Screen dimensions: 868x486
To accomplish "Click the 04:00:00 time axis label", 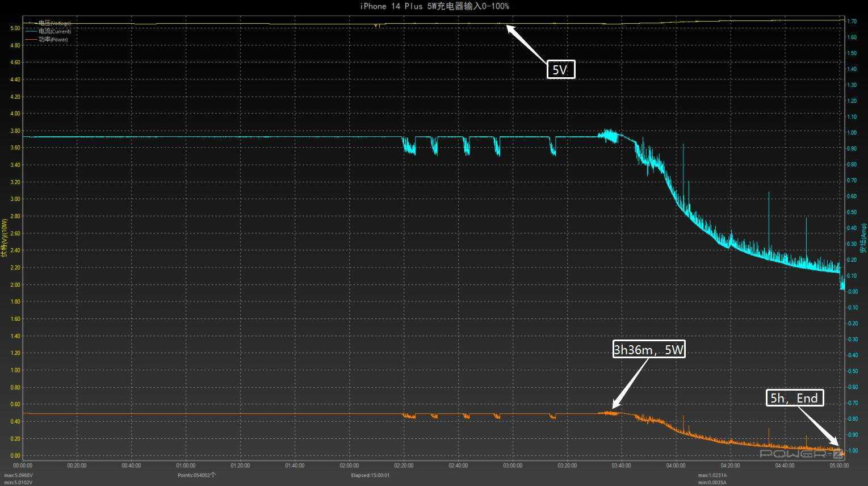I will coord(676,466).
